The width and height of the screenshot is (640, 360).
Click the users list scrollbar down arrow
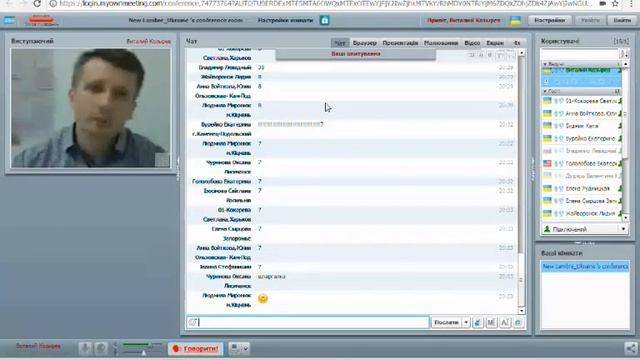(625, 218)
